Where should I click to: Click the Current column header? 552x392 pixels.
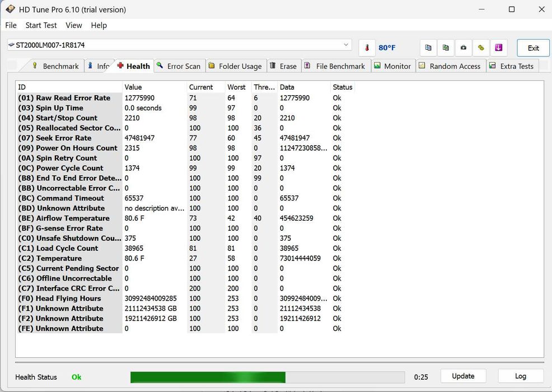tap(205, 87)
